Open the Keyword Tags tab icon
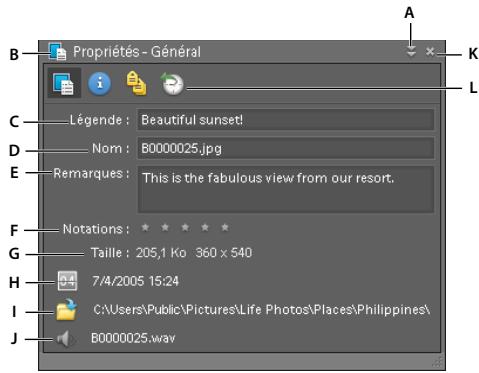The height and width of the screenshot is (373, 479). point(136,83)
